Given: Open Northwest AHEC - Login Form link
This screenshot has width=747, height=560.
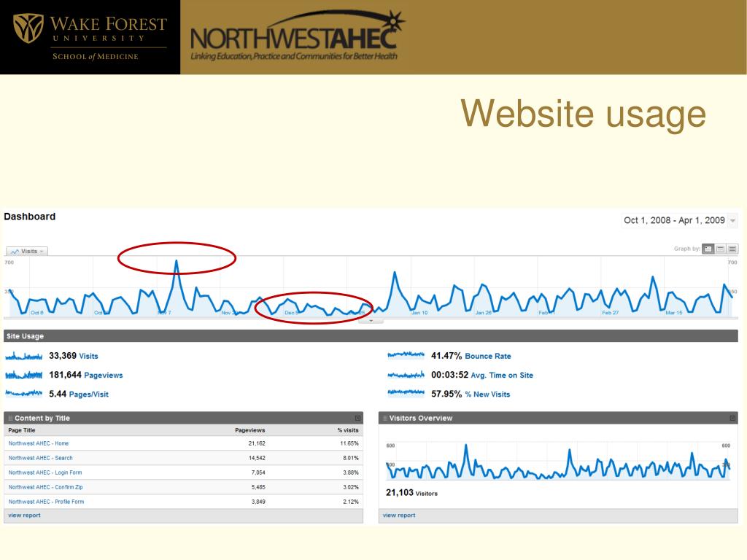Looking at the screenshot, I should coord(45,472).
